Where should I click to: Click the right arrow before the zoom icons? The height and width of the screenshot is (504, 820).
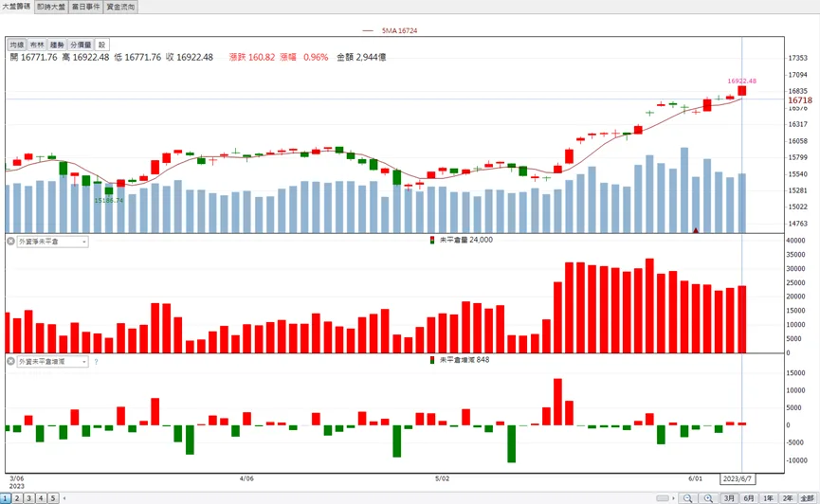coord(674,498)
